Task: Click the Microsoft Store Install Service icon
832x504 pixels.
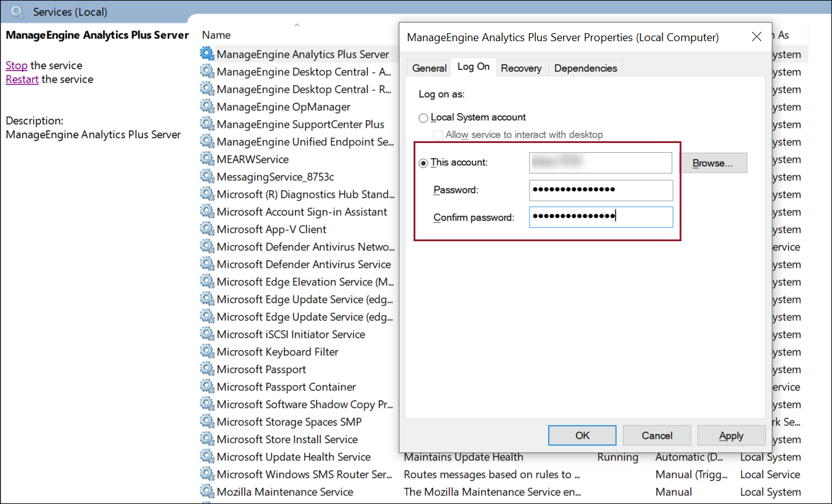Action: [x=207, y=440]
